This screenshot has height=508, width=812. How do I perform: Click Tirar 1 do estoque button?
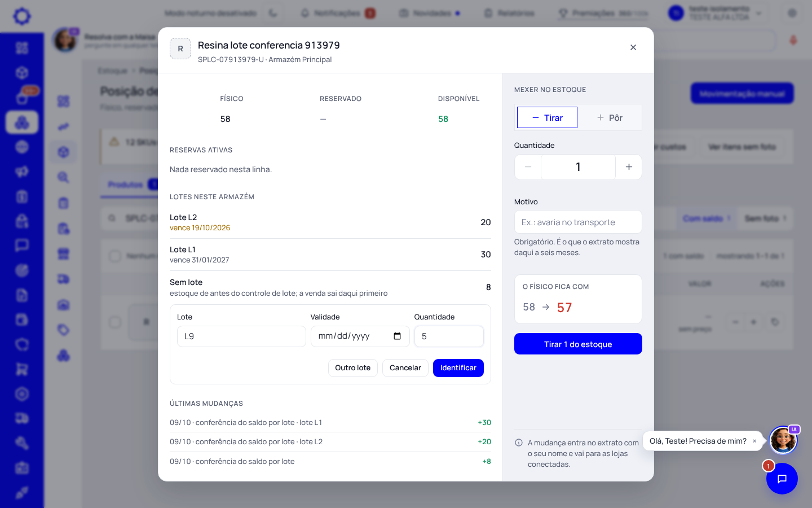pyautogui.click(x=578, y=344)
